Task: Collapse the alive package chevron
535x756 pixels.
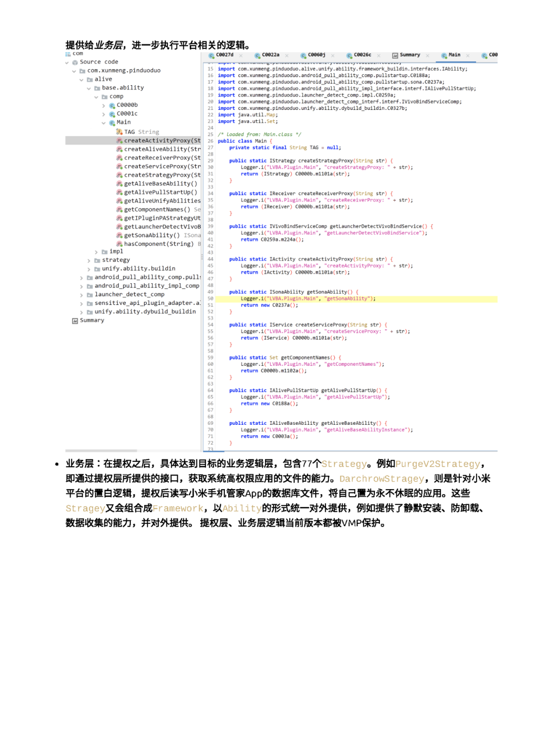Action: pyautogui.click(x=81, y=79)
